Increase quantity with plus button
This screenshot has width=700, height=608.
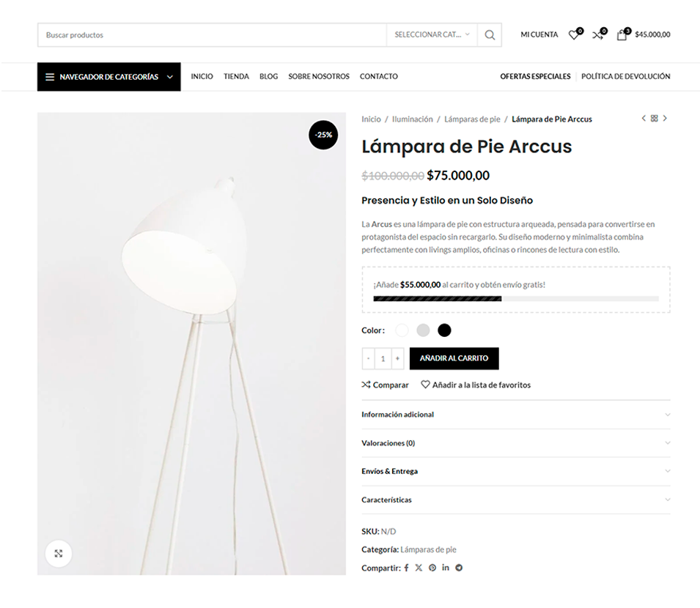coord(397,358)
